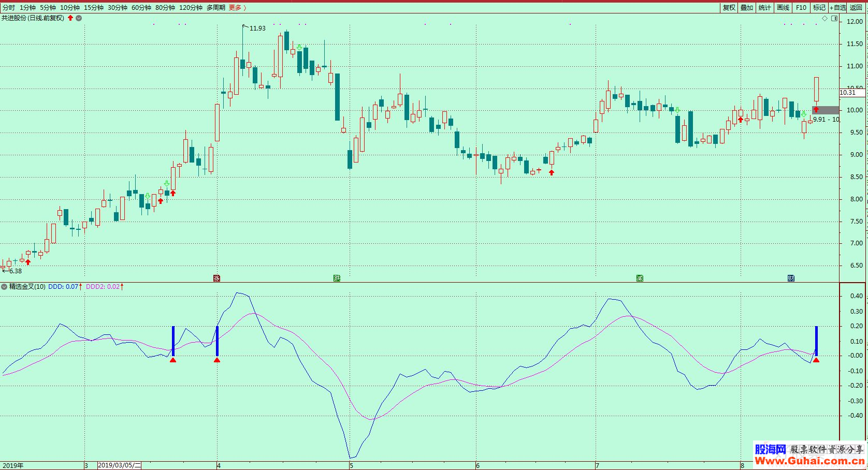
Task: Click the green sell arrow near 11.50 peak
Action: point(299,47)
